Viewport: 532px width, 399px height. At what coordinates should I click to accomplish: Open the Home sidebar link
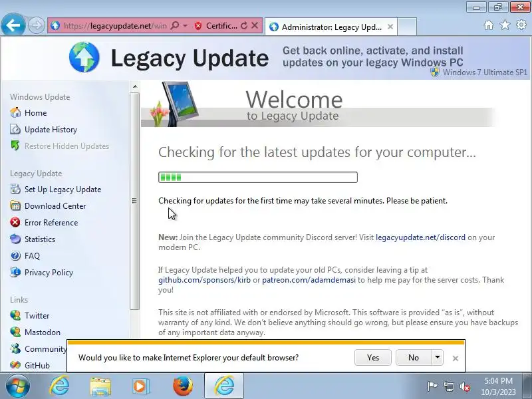[36, 113]
